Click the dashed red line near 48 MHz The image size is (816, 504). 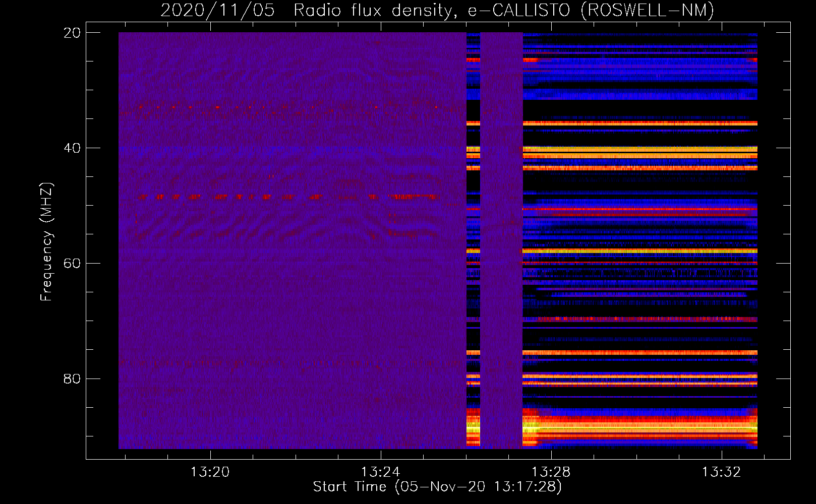click(287, 197)
